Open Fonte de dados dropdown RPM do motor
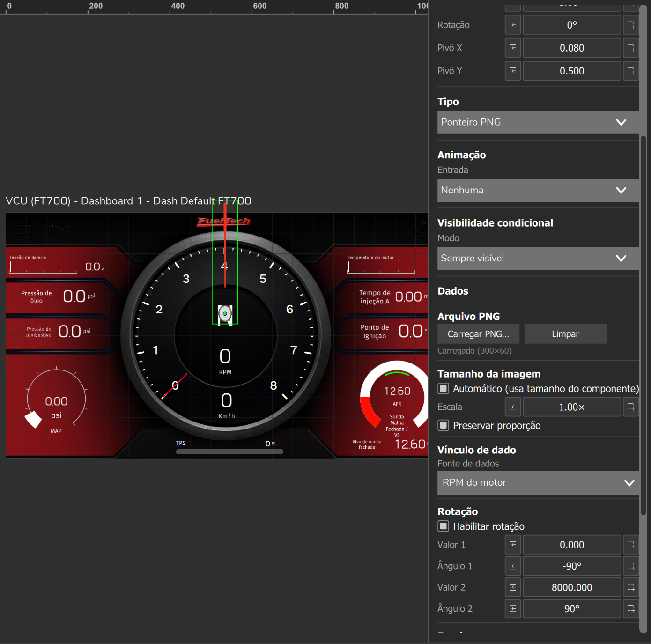Viewport: 651px width, 644px height. pyautogui.click(x=538, y=482)
